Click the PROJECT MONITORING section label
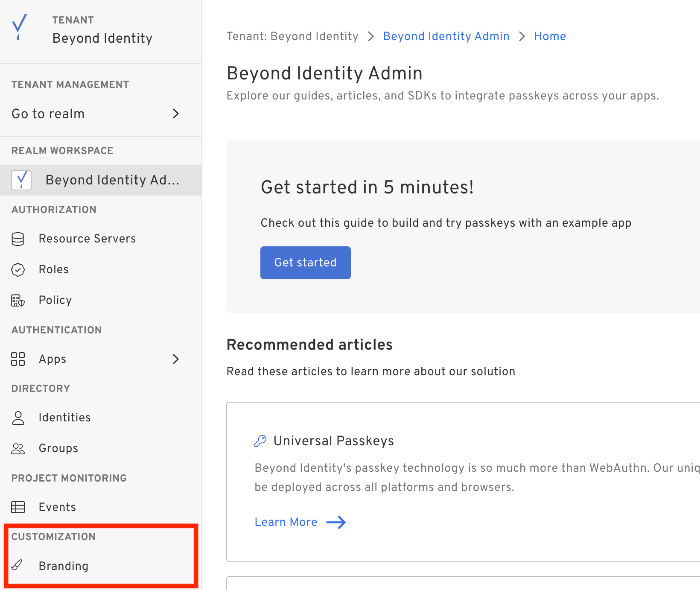 pos(69,478)
